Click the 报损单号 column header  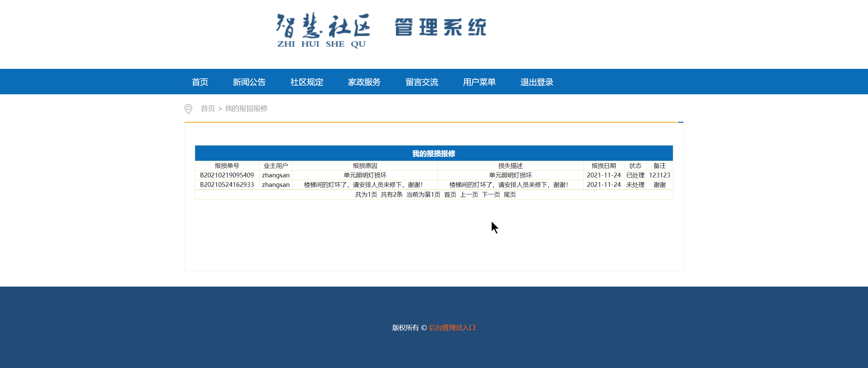click(227, 166)
